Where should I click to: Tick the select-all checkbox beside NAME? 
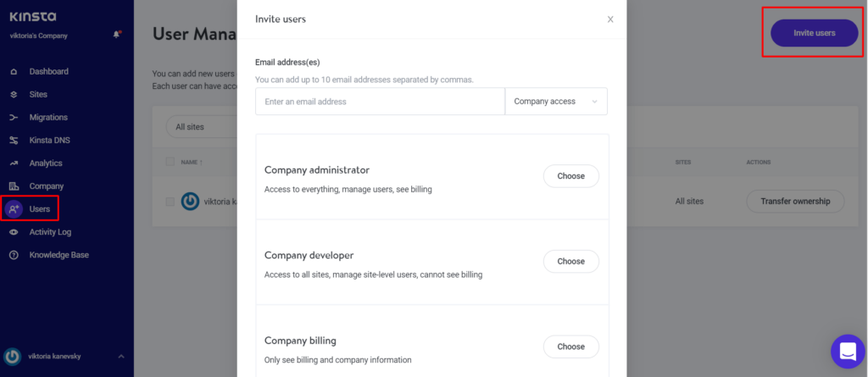[170, 162]
